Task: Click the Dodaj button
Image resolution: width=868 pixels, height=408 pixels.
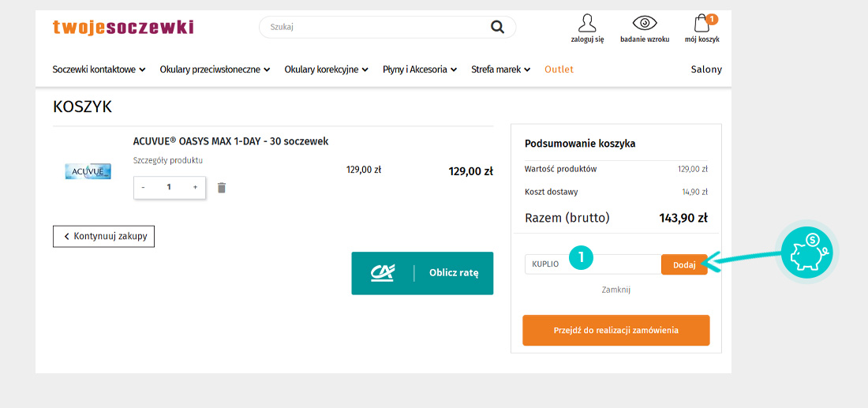Action: [x=684, y=264]
